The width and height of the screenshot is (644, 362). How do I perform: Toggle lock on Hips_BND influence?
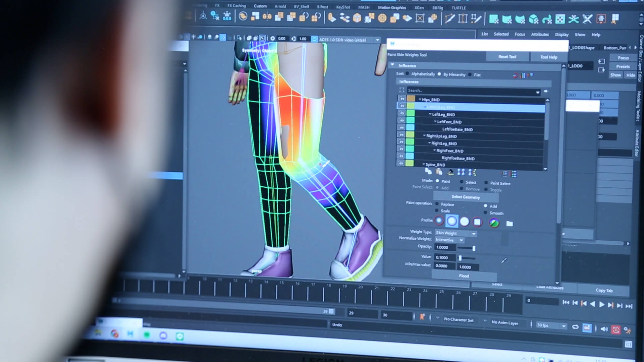point(401,98)
